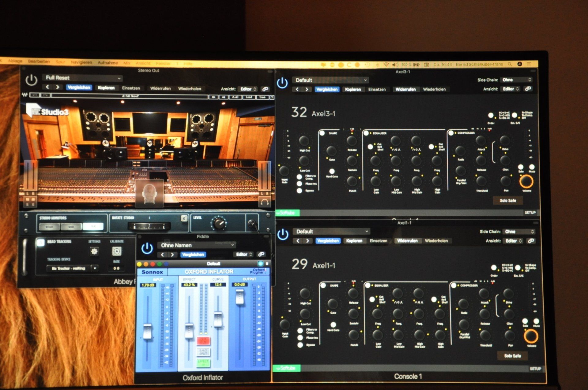
Task: Click the head tracking Calibrate icon
Action: pyautogui.click(x=116, y=251)
